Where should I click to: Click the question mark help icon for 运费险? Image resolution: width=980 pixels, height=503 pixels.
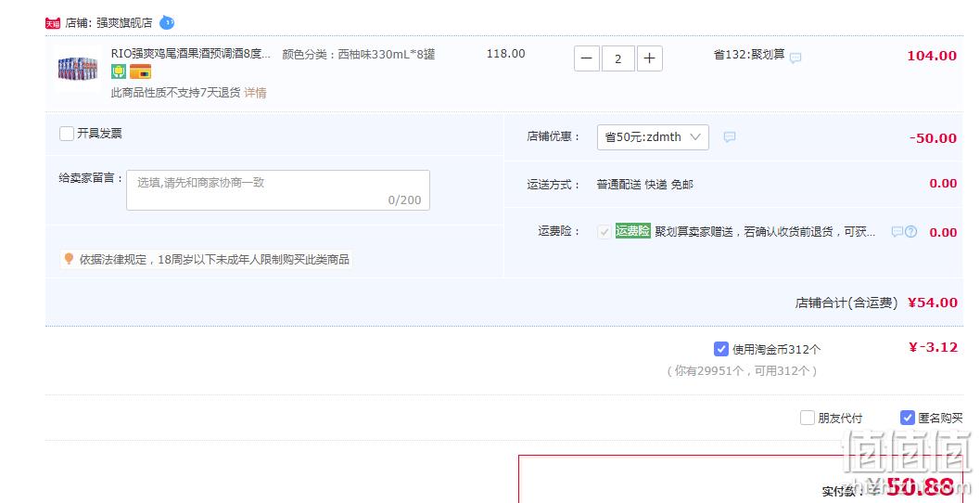(x=911, y=231)
